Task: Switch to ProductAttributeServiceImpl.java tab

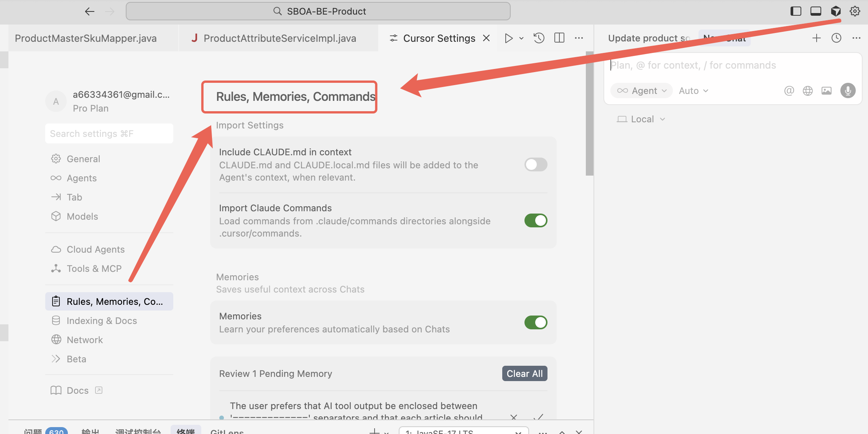Action: 279,38
